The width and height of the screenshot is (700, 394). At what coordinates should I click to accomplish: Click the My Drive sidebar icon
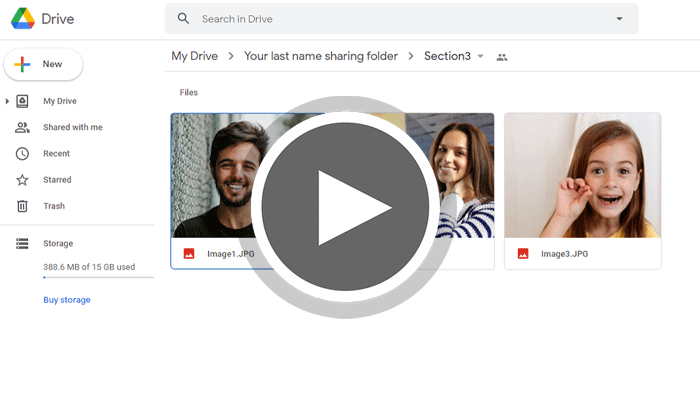click(x=22, y=101)
